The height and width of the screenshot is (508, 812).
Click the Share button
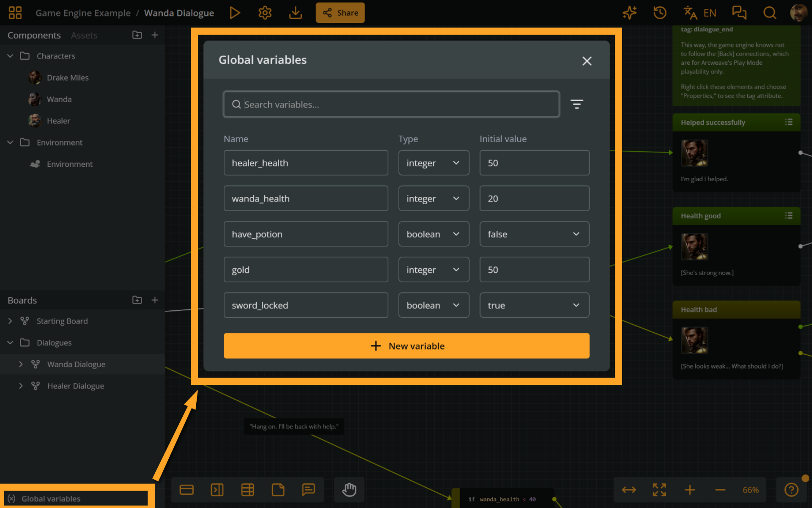(x=340, y=13)
